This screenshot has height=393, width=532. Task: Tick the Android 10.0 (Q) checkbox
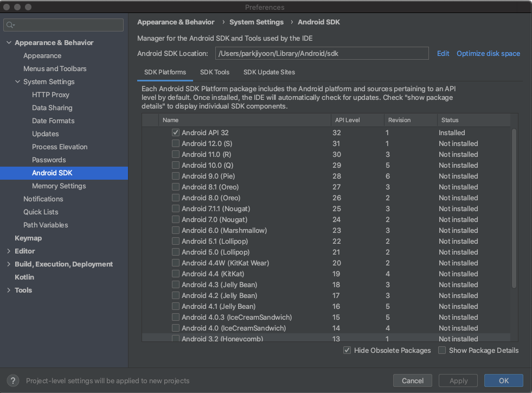pos(175,165)
